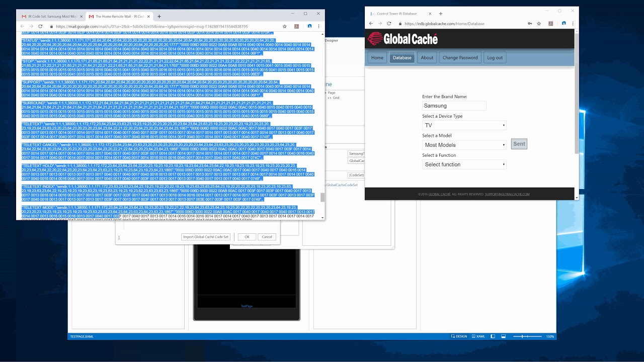Open Change Password page
644x362 pixels.
[460, 57]
